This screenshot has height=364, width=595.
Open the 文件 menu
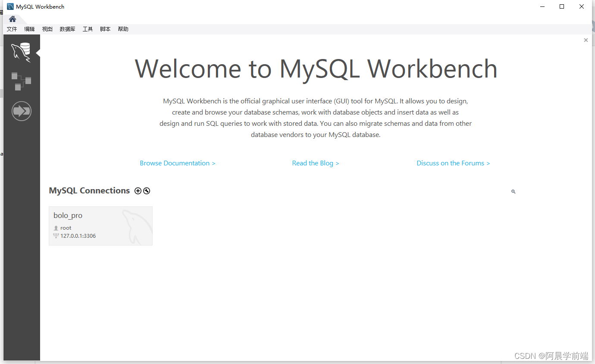click(12, 29)
